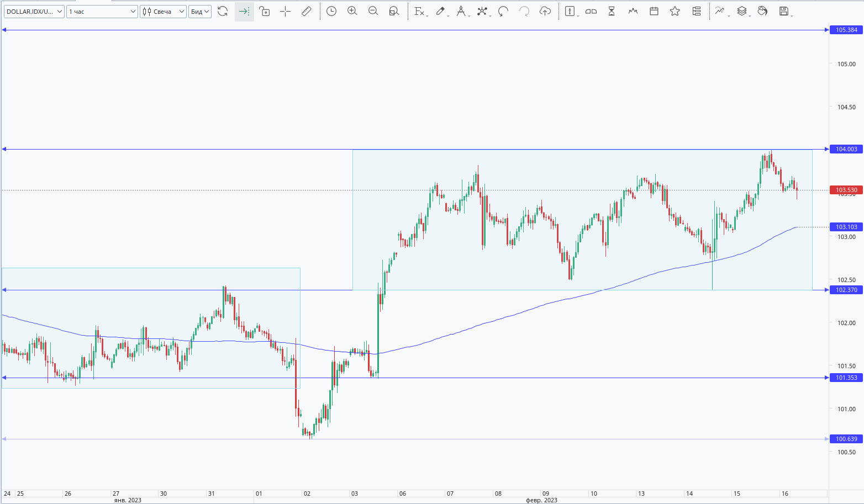This screenshot has width=864, height=504.
Task: Click the 102.00 price axis tick
Action: pos(846,323)
